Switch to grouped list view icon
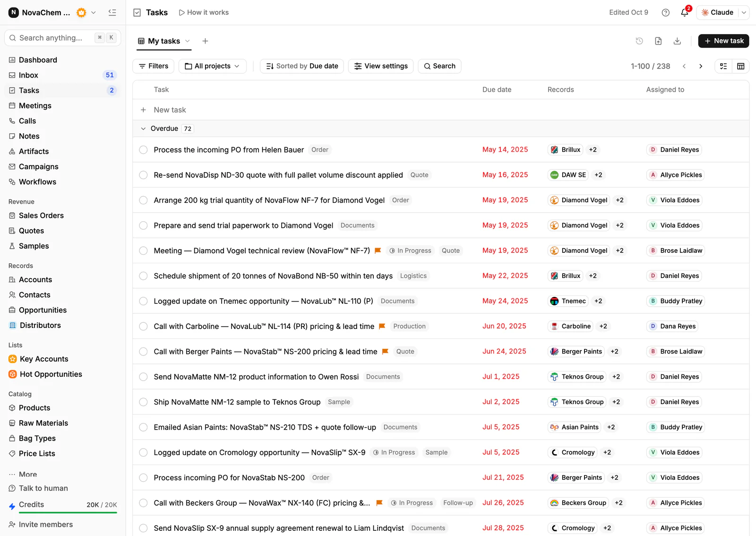The image size is (756, 536). coord(723,66)
